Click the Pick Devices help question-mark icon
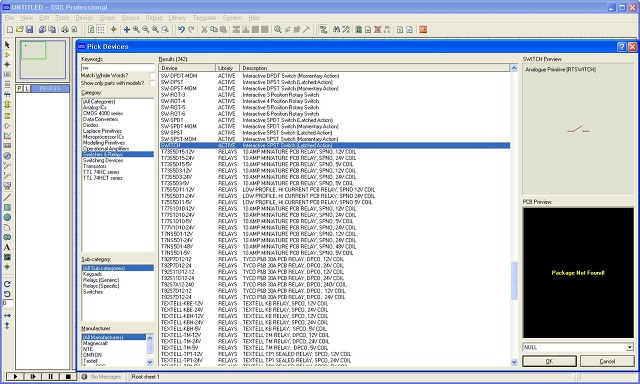Viewport: 640px width, 384px height. coord(622,47)
